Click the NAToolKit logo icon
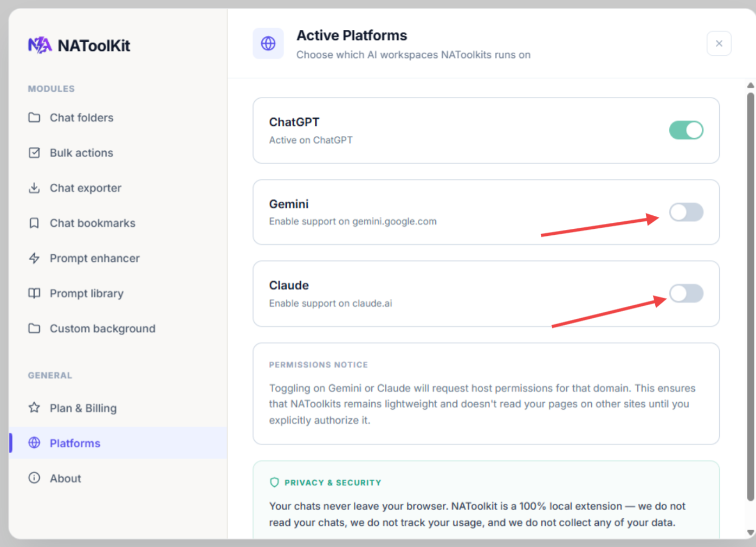 tap(40, 45)
